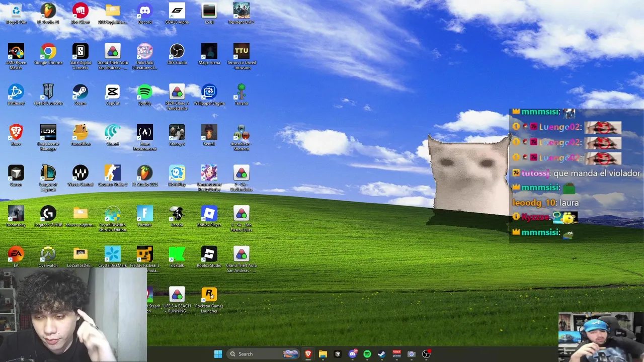This screenshot has height=362, width=644.
Task: Open the iLok License Manager shortcut
Action: coord(48,138)
